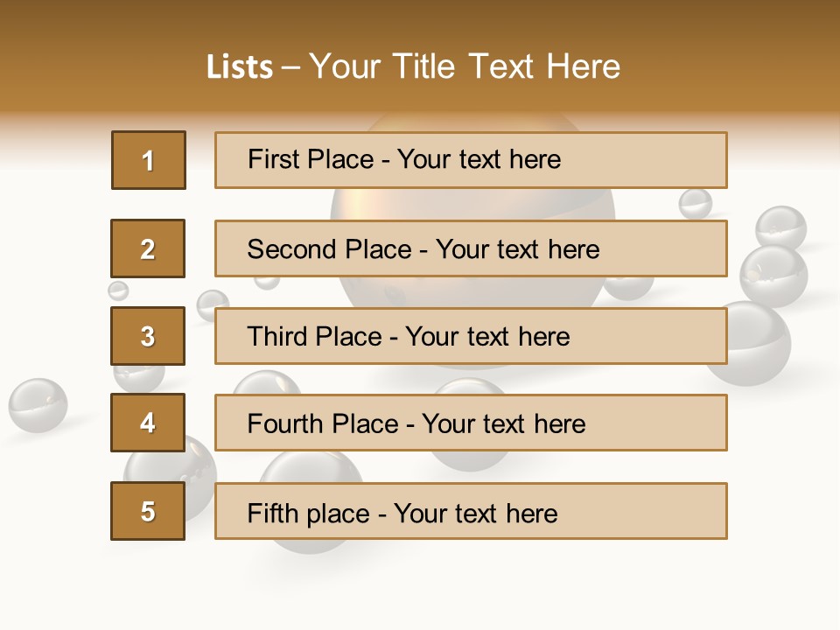The width and height of the screenshot is (840, 630).
Task: Select the Second Place text bar
Action: point(471,248)
